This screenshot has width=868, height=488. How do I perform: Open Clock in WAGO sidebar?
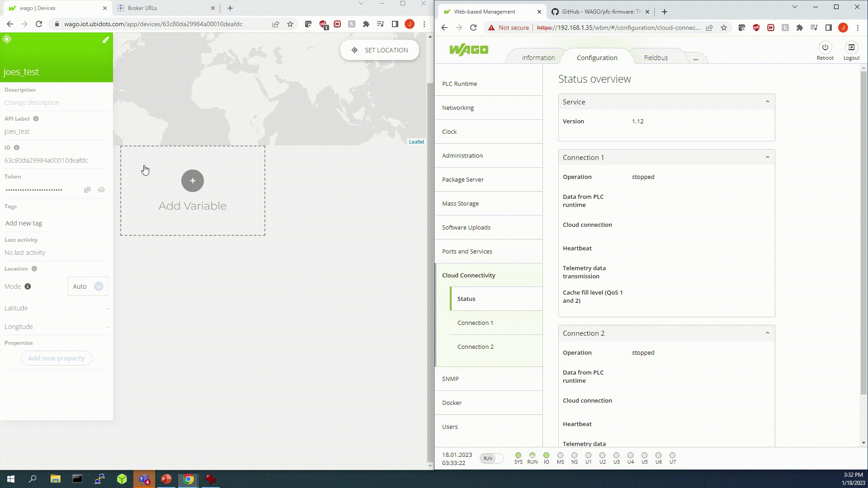coord(489,131)
